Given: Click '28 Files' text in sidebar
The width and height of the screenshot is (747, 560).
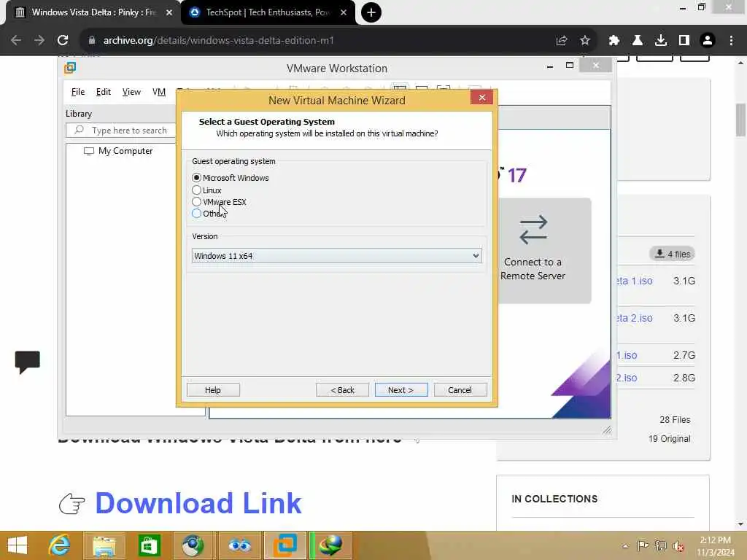Looking at the screenshot, I should point(675,419).
